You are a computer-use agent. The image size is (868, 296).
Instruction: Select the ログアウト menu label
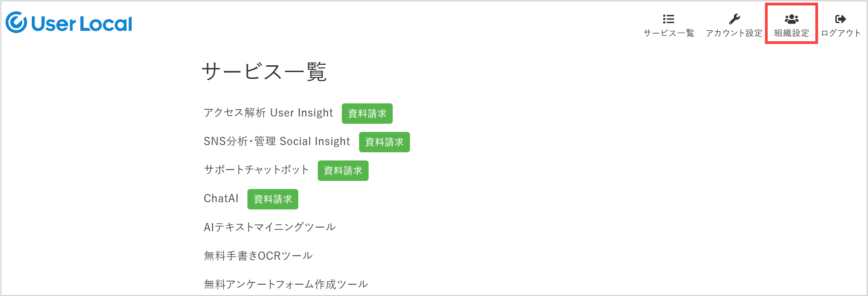pos(840,33)
